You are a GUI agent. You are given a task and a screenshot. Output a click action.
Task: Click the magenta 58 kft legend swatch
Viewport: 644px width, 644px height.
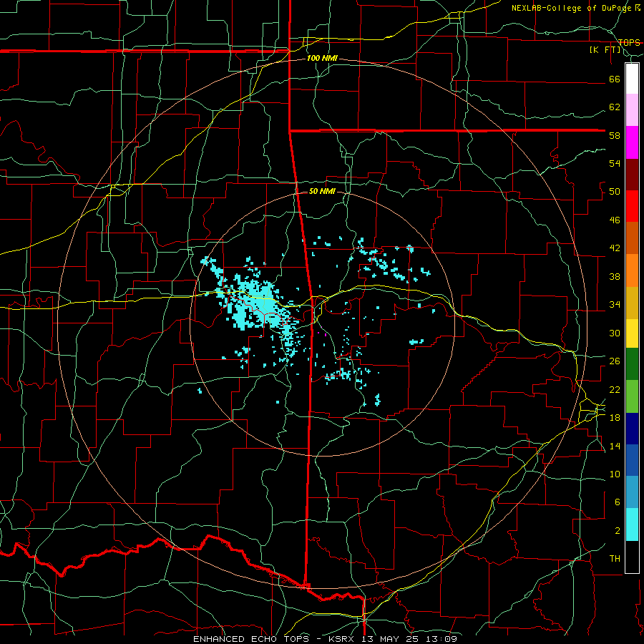pyautogui.click(x=632, y=142)
